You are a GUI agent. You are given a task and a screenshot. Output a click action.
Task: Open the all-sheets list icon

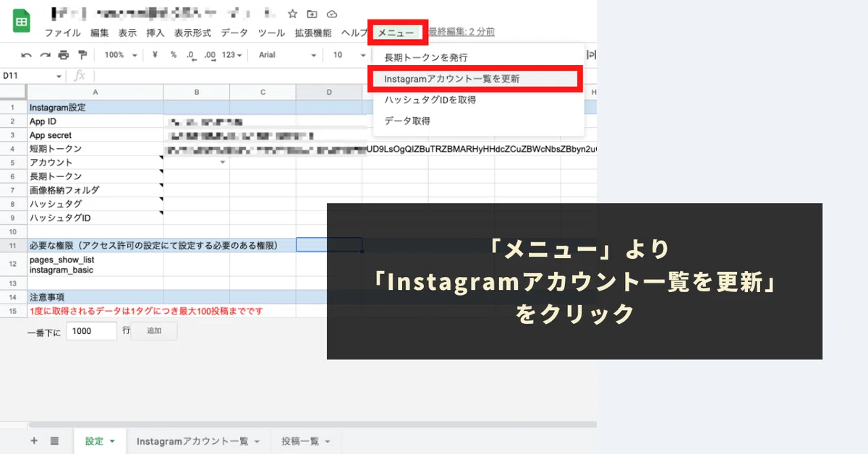pyautogui.click(x=54, y=441)
